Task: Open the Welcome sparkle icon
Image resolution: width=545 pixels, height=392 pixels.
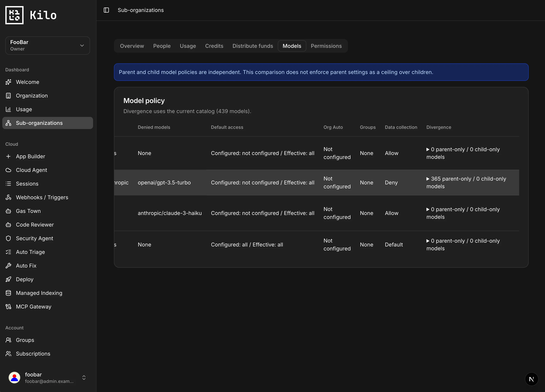Action: coord(8,82)
